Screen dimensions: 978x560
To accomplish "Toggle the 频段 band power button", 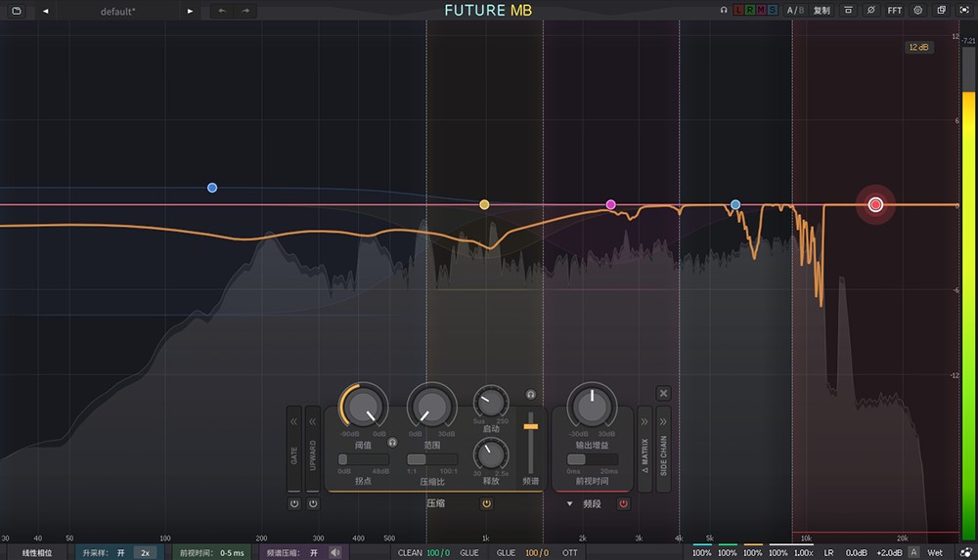I will [x=623, y=503].
